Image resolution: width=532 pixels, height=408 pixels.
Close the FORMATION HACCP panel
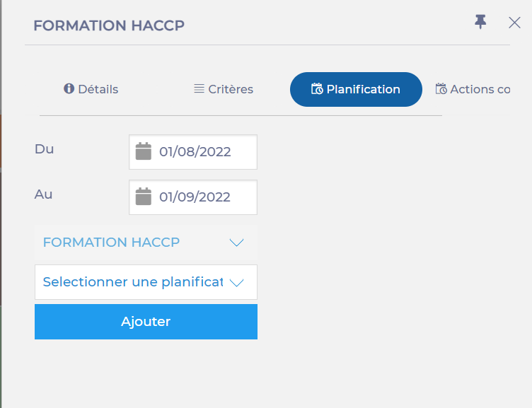(x=514, y=23)
